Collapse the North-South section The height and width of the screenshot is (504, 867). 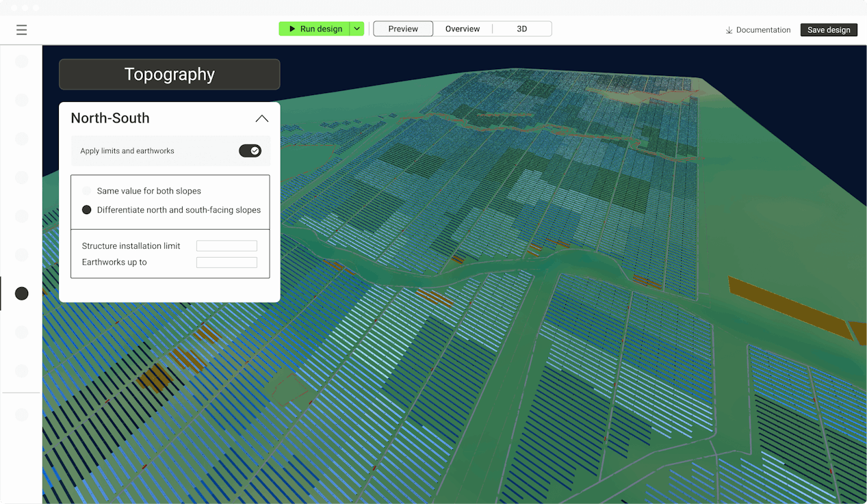click(x=261, y=118)
